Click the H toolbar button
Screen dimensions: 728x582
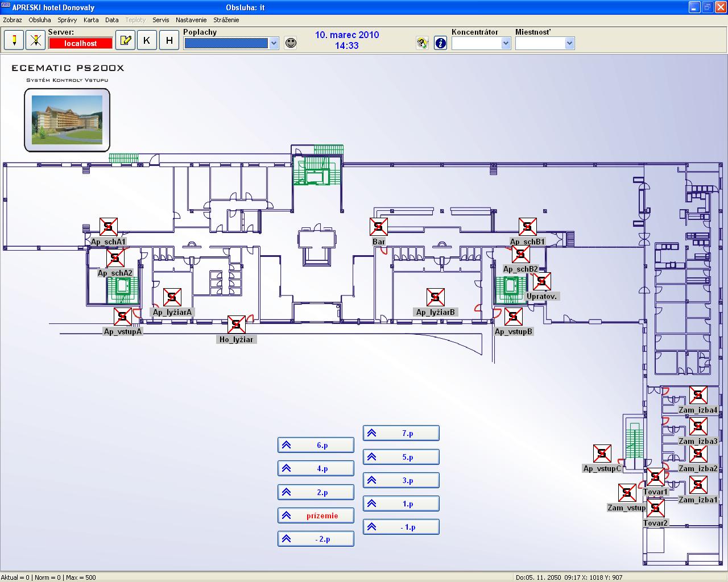coord(169,40)
